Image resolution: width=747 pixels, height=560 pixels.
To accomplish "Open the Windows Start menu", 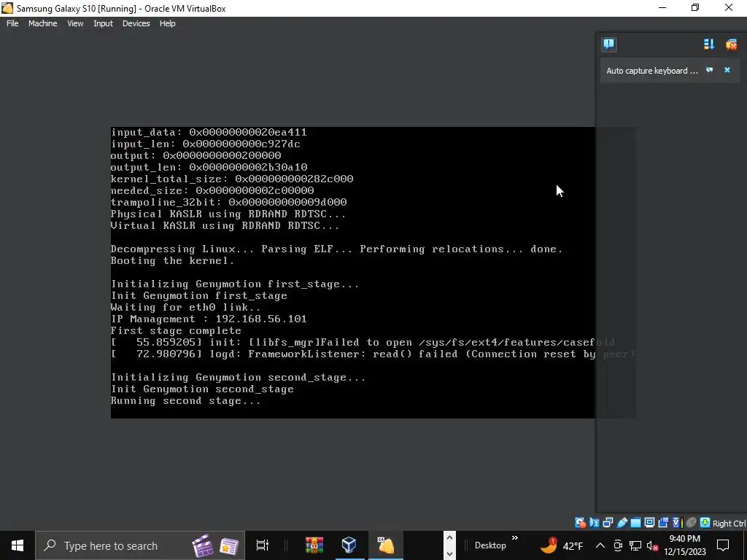I will pos(18,545).
